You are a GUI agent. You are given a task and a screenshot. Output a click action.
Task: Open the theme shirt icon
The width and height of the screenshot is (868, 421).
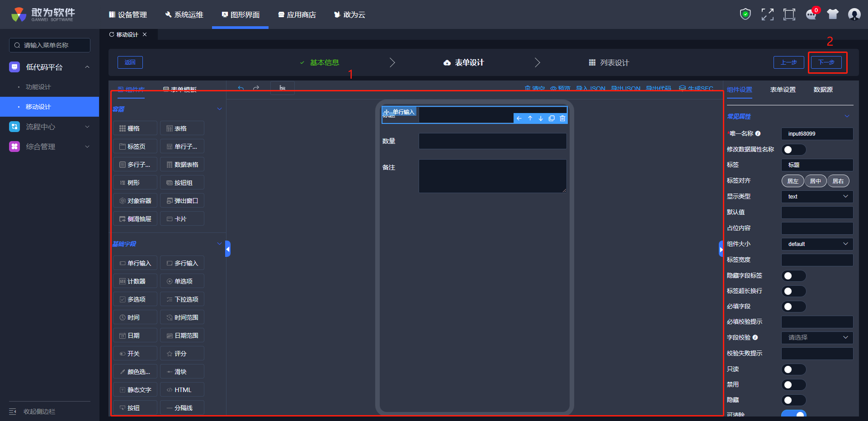click(x=832, y=14)
